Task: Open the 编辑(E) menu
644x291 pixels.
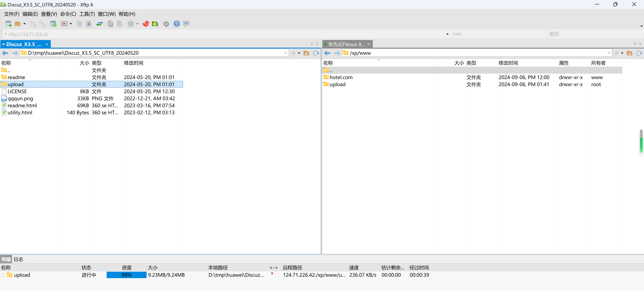Action: pos(30,14)
